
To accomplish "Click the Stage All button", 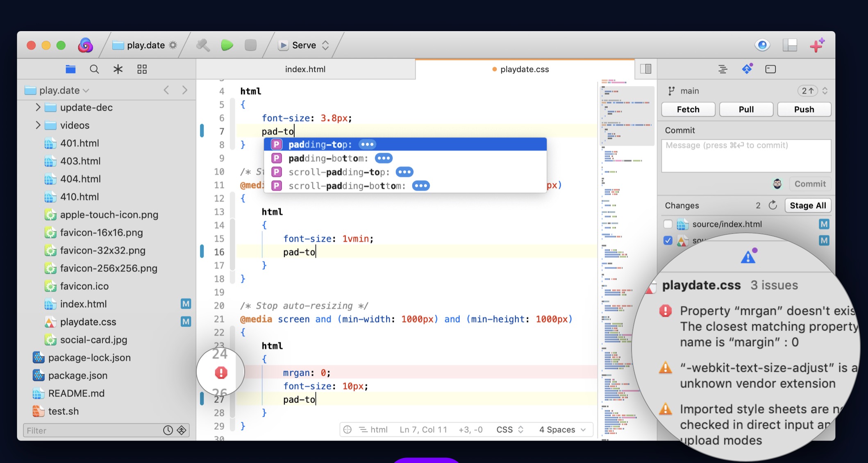I will [808, 205].
